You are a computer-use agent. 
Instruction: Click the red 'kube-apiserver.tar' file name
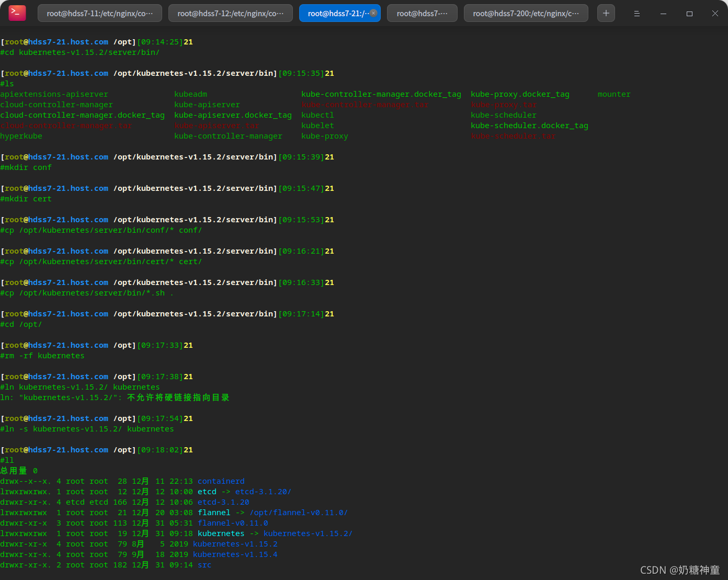point(217,126)
